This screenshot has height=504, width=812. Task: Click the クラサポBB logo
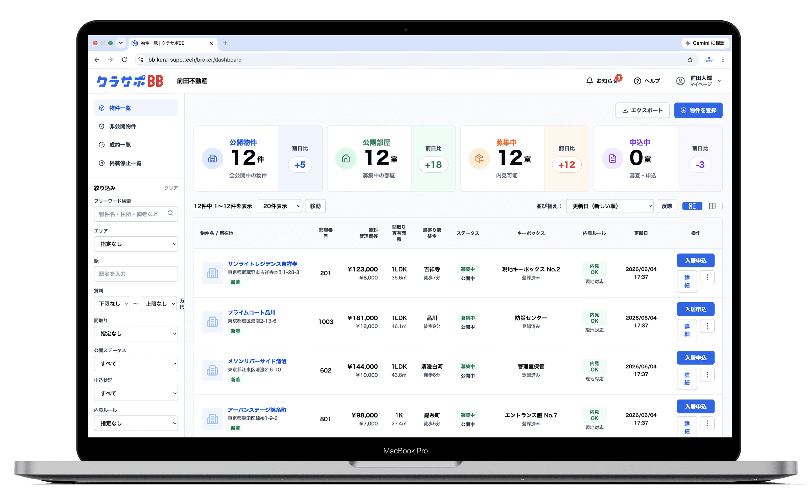pos(130,81)
